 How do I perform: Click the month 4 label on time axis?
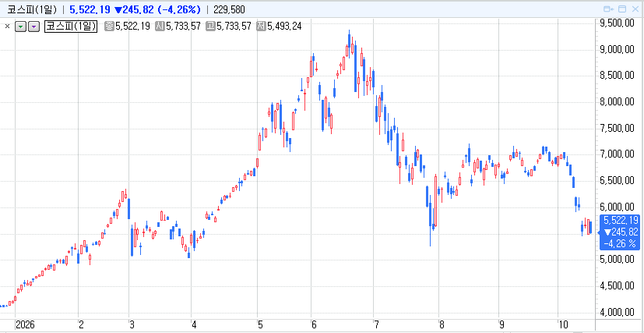(x=194, y=326)
